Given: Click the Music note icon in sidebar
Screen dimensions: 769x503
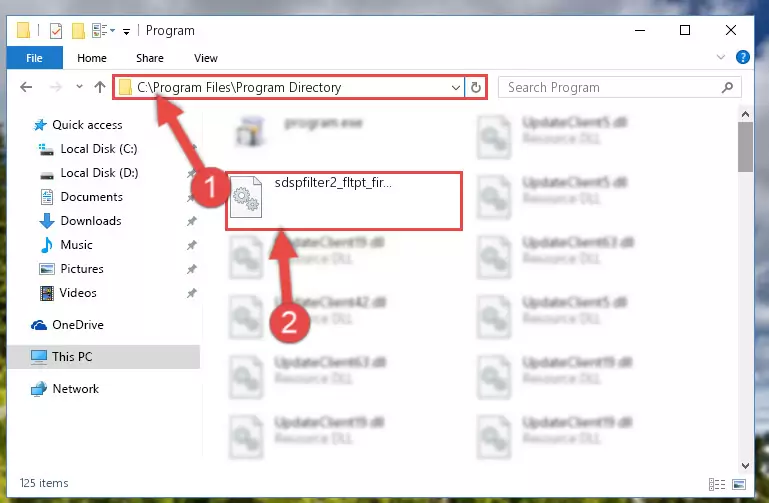Looking at the screenshot, I should point(47,245).
